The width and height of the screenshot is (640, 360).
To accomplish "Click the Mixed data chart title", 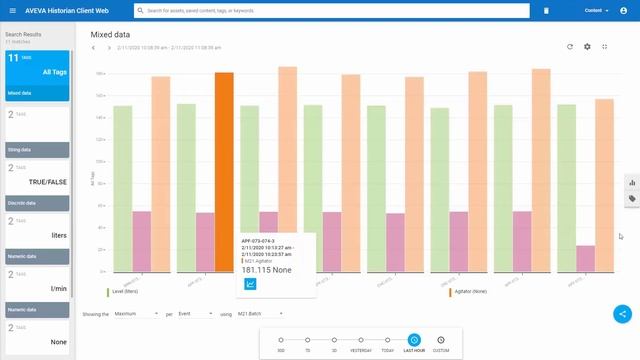I will [110, 35].
